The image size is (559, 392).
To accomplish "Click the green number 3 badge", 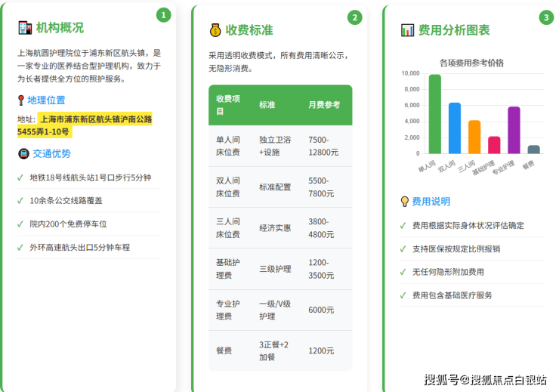I will point(546,17).
